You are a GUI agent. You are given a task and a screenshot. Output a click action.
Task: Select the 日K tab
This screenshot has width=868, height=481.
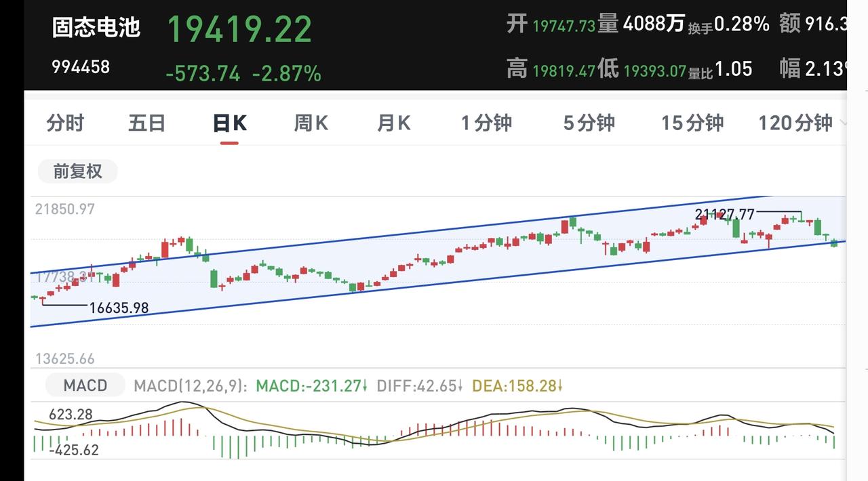click(229, 123)
